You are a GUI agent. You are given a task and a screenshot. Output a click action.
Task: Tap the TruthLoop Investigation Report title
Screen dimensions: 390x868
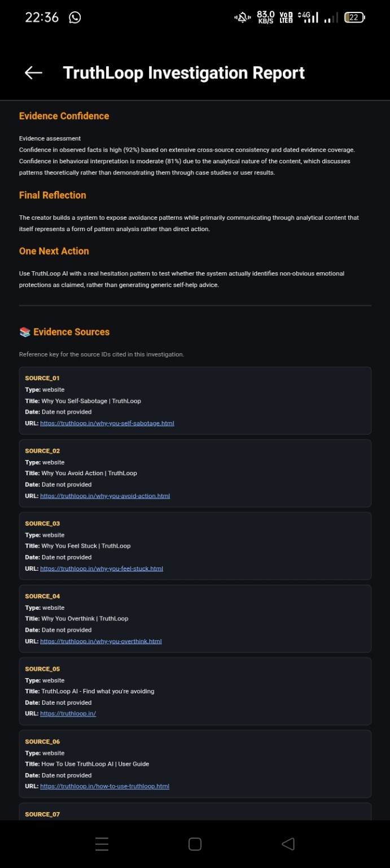[x=184, y=72]
